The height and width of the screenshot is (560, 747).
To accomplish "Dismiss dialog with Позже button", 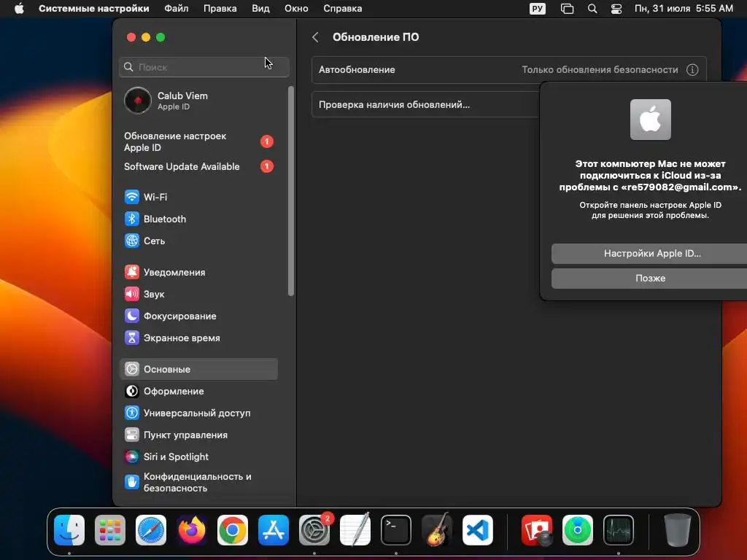I will pos(649,278).
